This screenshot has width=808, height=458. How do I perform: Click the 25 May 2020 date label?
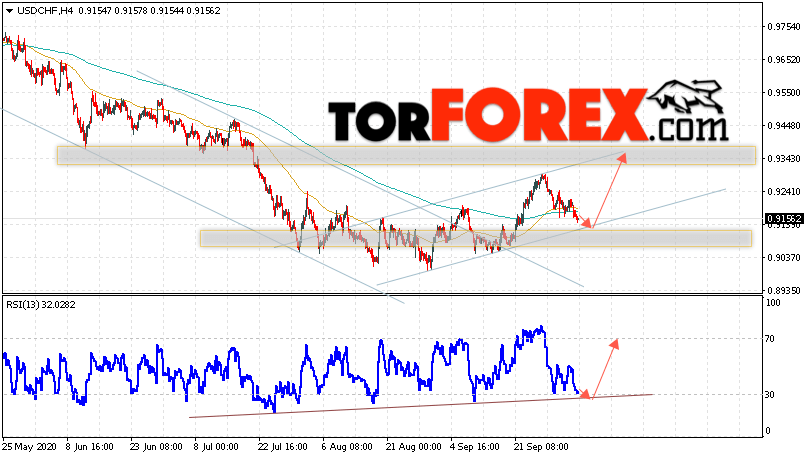(29, 447)
